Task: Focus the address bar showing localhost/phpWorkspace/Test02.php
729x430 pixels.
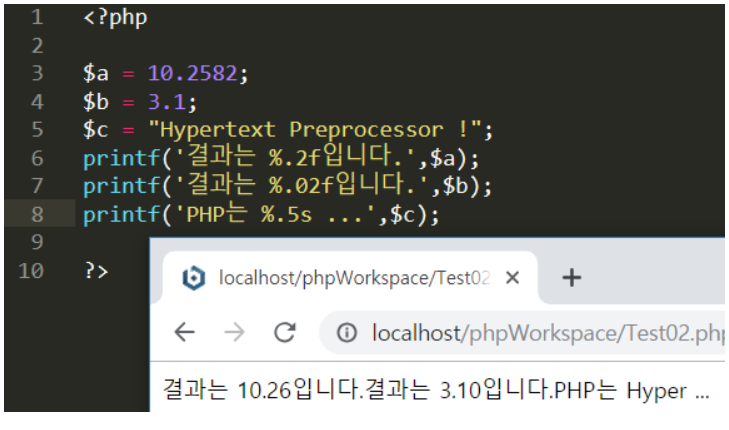Action: (523, 333)
